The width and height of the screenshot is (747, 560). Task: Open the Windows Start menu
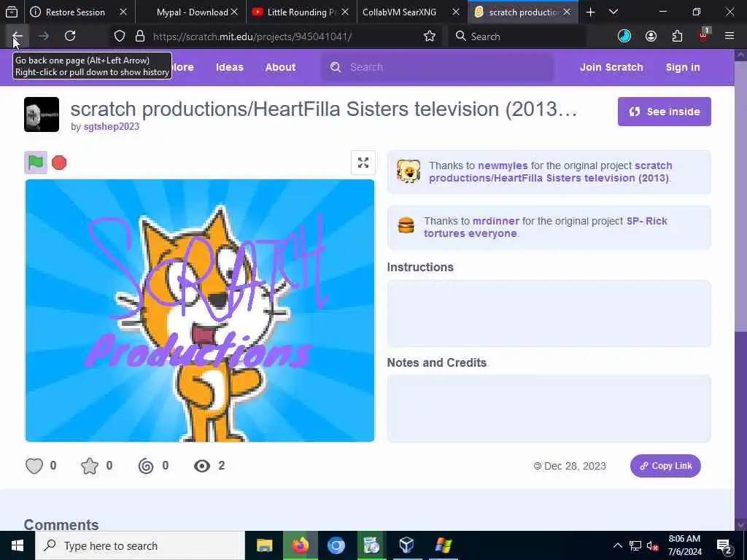click(18, 545)
